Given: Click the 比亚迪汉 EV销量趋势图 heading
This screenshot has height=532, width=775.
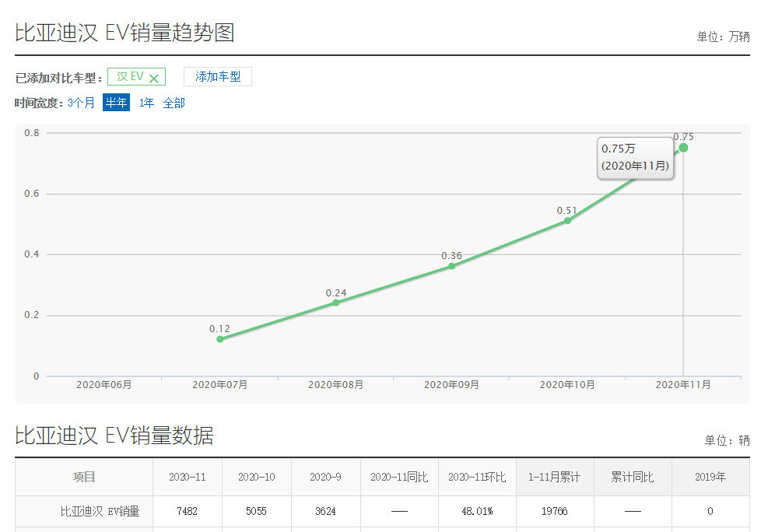Looking at the screenshot, I should 124,33.
